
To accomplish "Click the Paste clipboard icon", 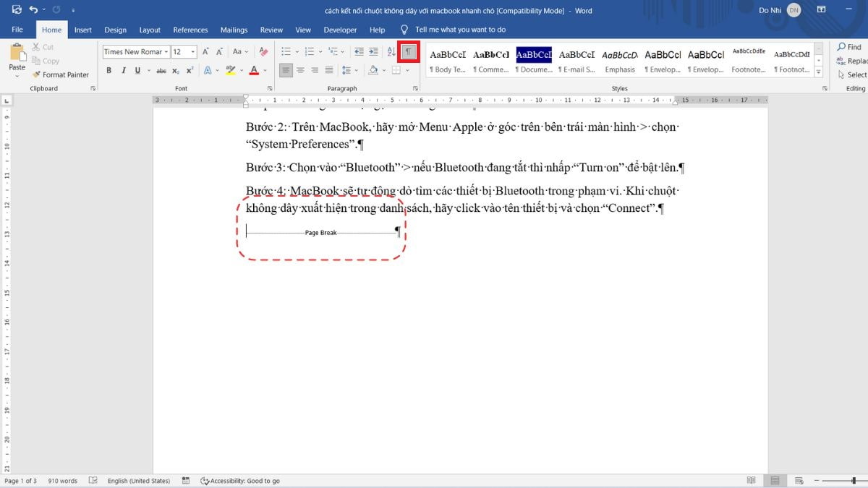I will 17,52.
